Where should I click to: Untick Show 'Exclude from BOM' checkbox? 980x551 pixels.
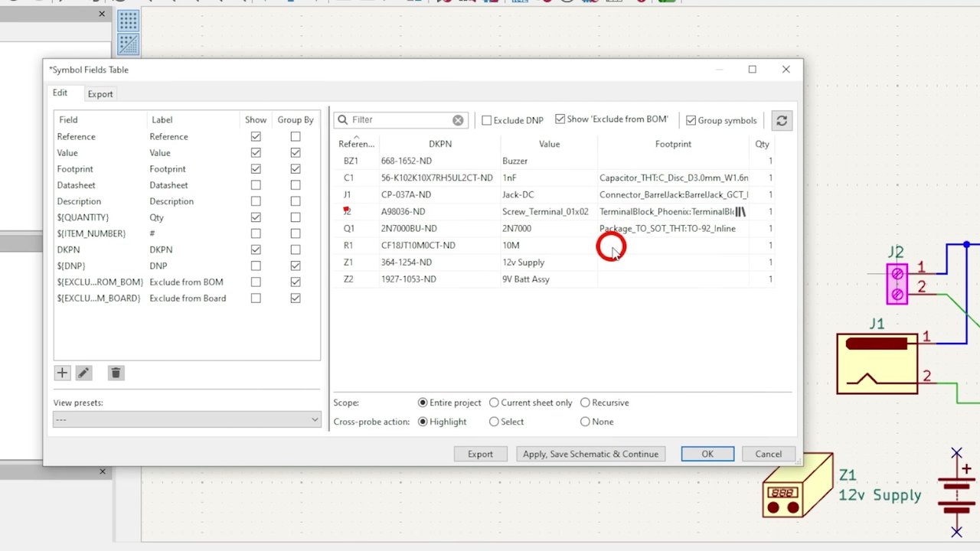[x=560, y=119]
